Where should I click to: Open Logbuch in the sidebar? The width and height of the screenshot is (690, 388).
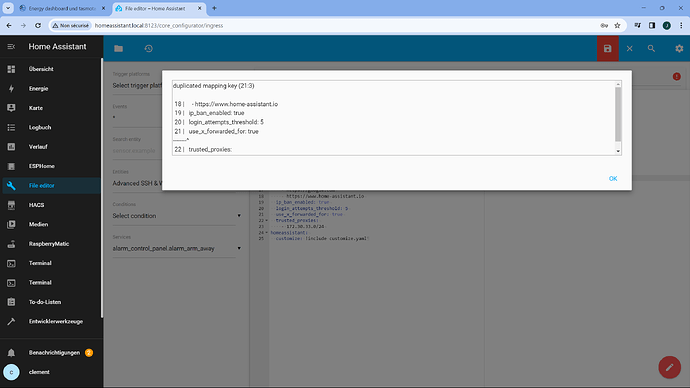point(51,127)
